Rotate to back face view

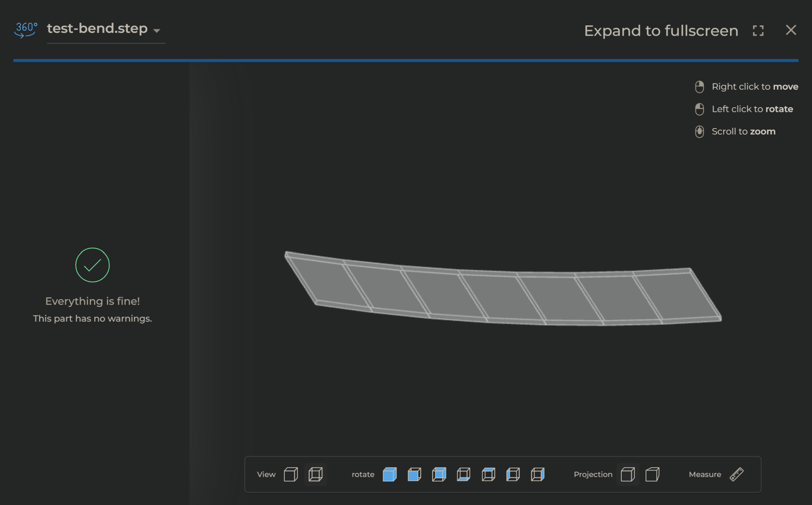pyautogui.click(x=439, y=474)
